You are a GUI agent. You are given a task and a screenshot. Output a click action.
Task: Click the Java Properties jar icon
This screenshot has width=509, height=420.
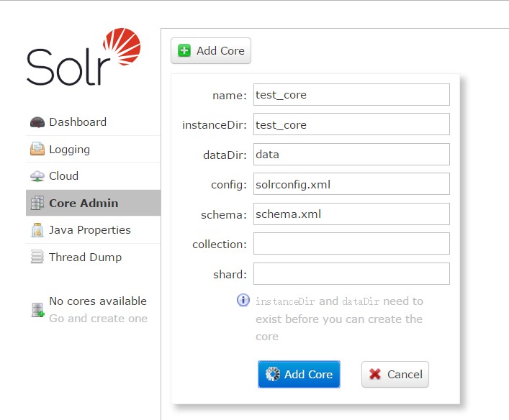click(37, 230)
